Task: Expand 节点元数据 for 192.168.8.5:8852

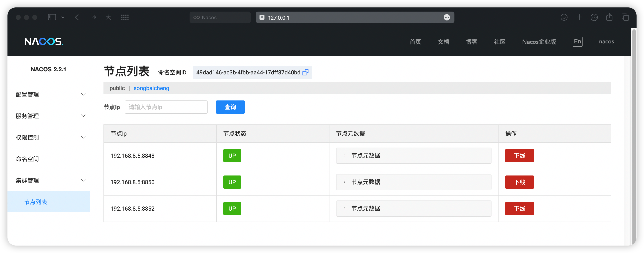Action: point(413,208)
